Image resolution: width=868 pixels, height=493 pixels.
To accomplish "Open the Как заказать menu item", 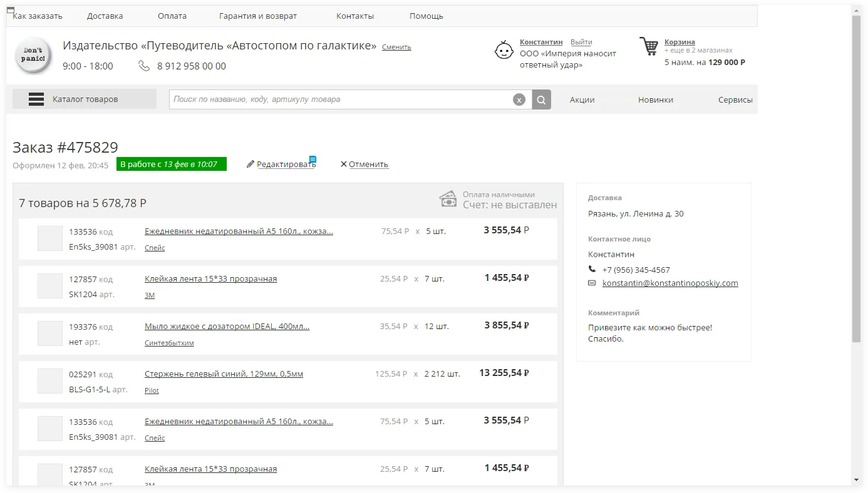I will click(38, 16).
